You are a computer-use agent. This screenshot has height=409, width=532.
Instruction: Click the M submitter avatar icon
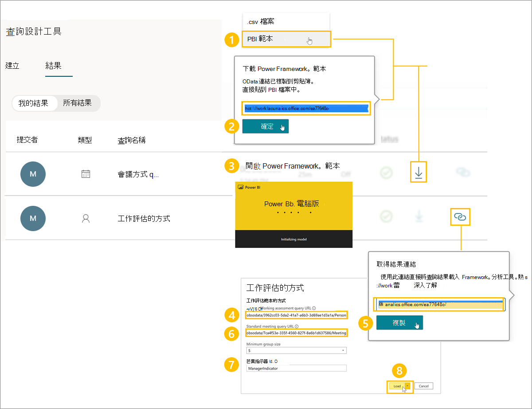33,174
